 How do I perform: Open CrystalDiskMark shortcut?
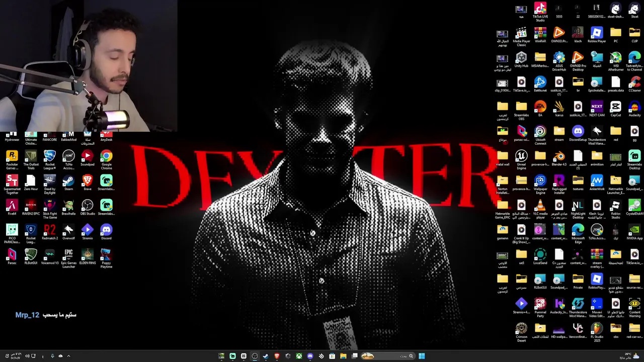tap(634, 207)
